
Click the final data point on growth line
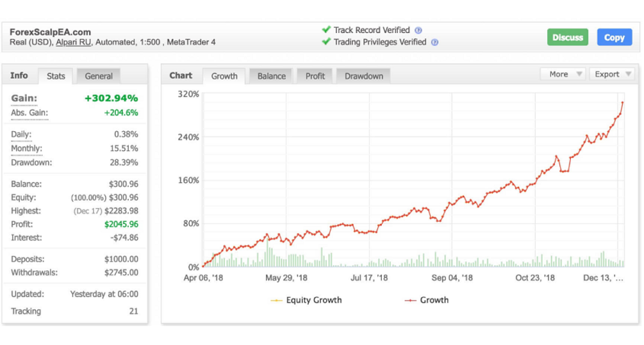click(x=623, y=102)
